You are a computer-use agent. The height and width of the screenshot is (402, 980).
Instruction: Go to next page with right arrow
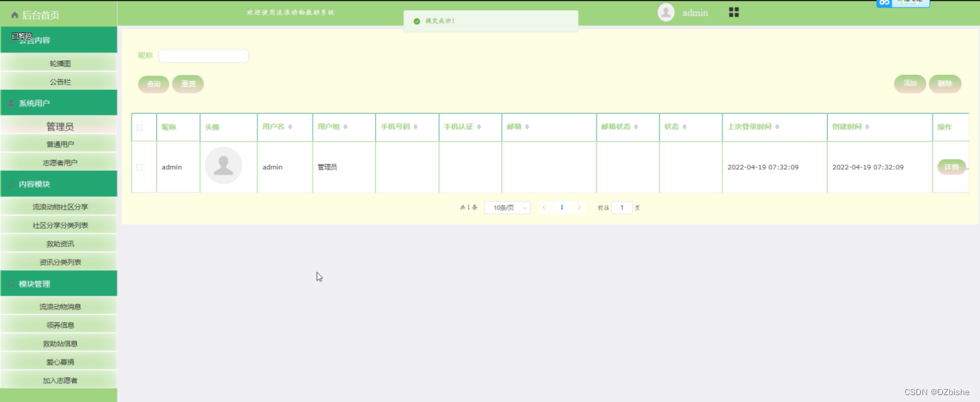[579, 207]
